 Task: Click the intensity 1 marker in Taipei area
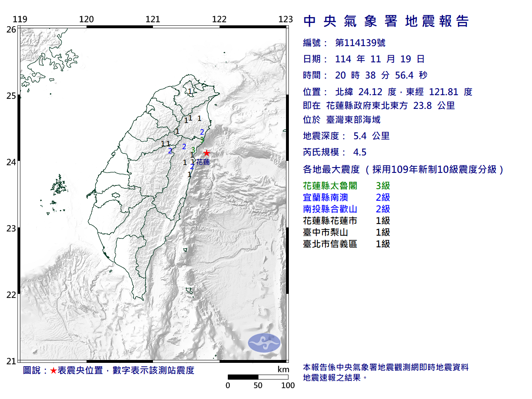(x=189, y=91)
